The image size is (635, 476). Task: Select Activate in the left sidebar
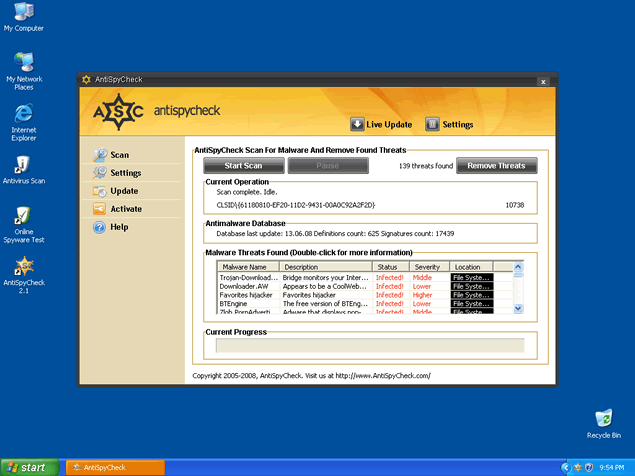tap(125, 209)
